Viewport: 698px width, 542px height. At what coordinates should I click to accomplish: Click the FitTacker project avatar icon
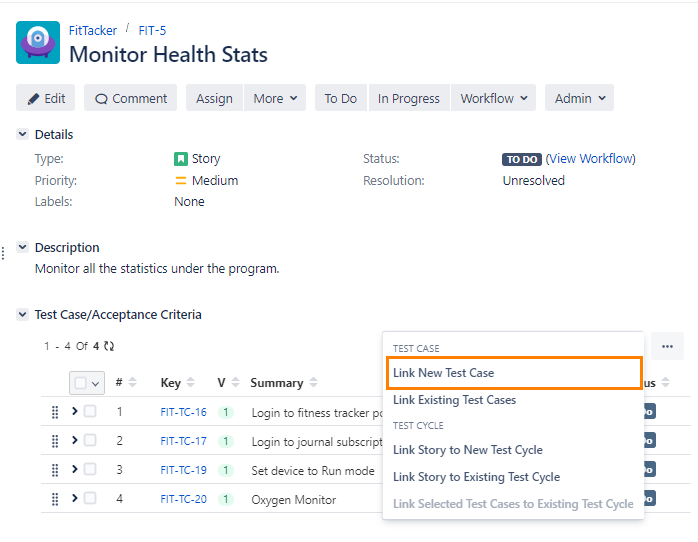(x=38, y=42)
